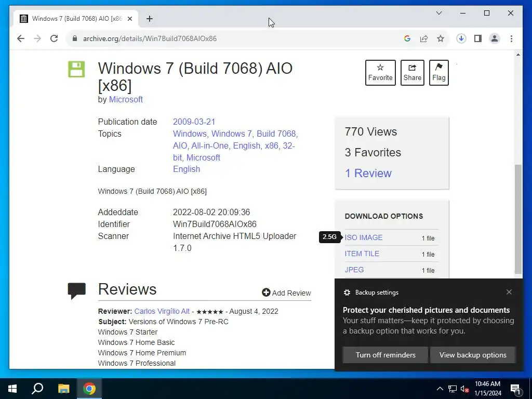
Task: Jump to the 1 Review link
Action: (368, 173)
